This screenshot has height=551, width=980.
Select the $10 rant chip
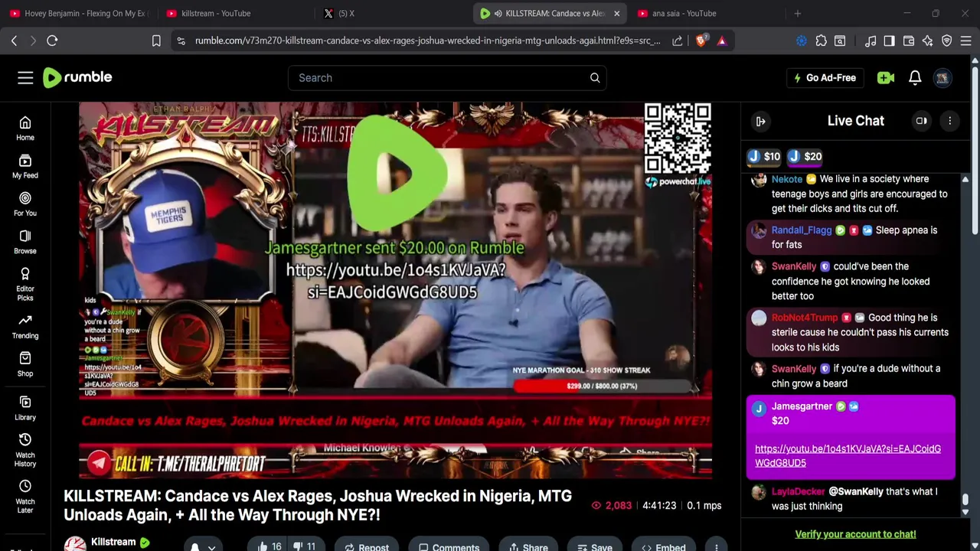coord(764,156)
